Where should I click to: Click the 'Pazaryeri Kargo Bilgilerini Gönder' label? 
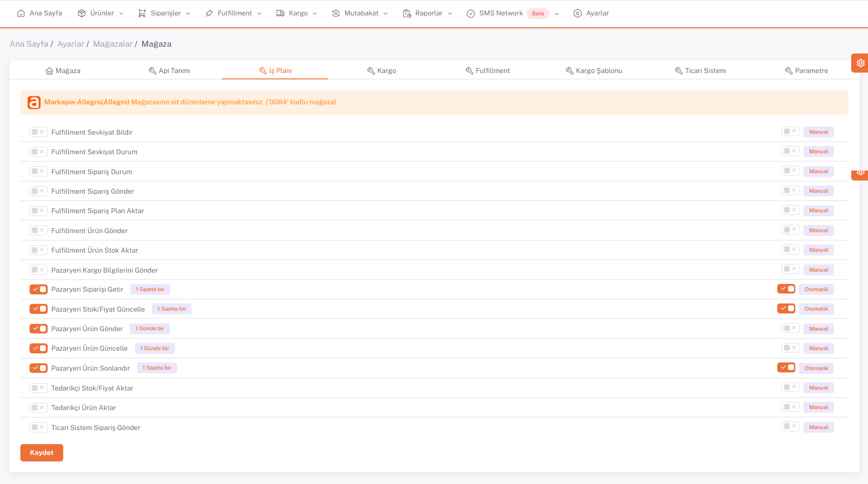click(x=104, y=270)
